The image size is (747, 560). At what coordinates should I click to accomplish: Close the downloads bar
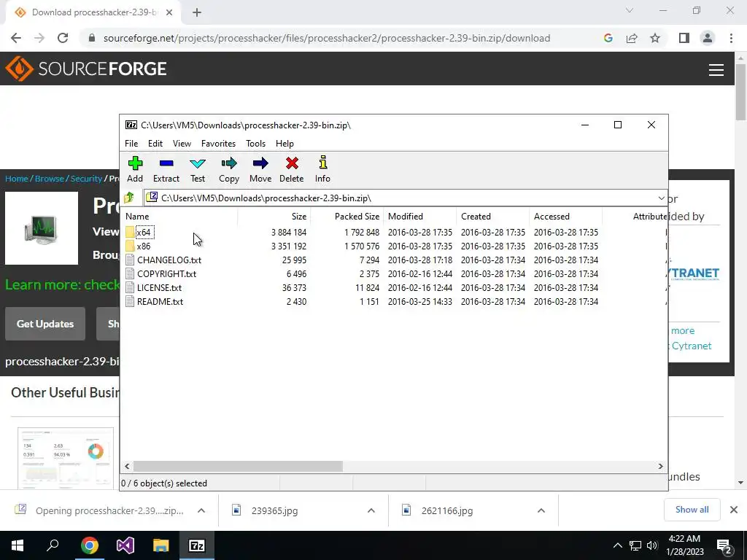734,510
